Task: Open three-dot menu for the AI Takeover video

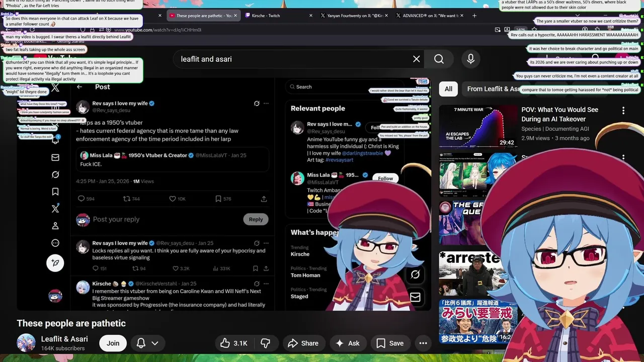Action: (623, 110)
